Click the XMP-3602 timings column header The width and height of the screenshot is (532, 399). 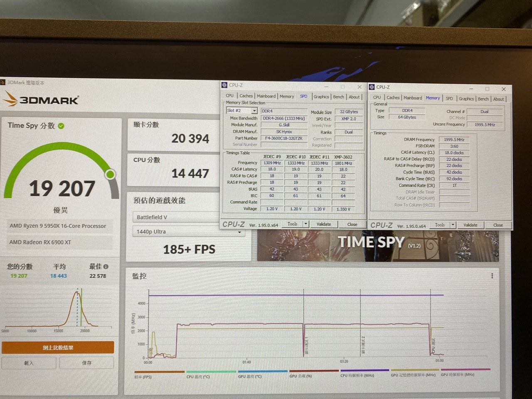tap(343, 157)
